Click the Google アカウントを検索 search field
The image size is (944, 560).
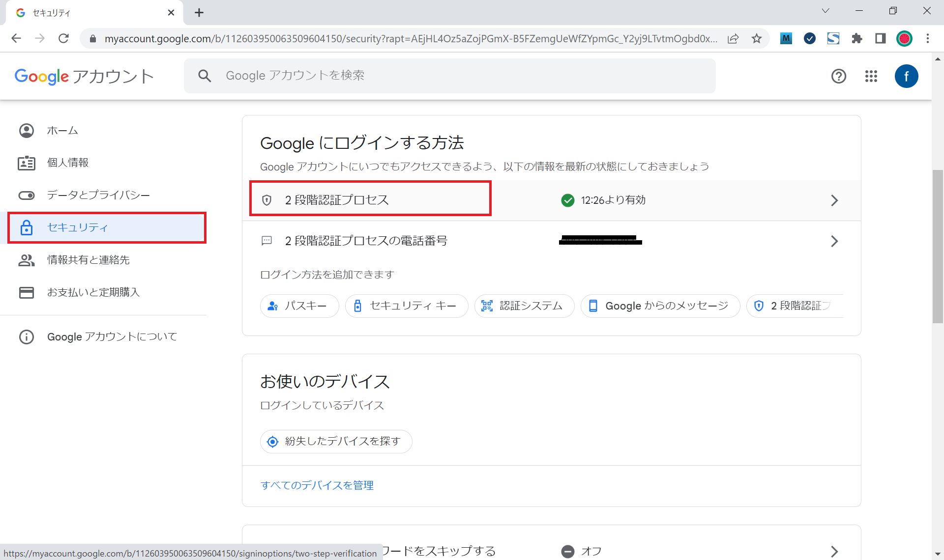pyautogui.click(x=449, y=76)
